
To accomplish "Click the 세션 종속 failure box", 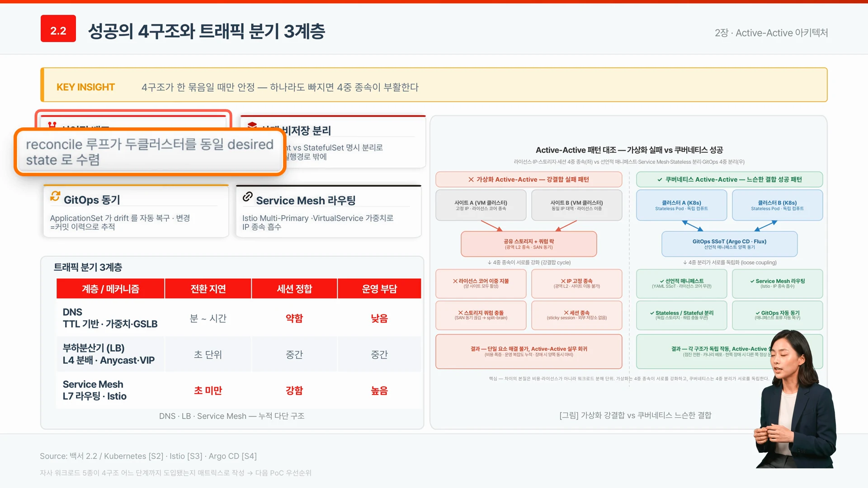I will 577,315.
